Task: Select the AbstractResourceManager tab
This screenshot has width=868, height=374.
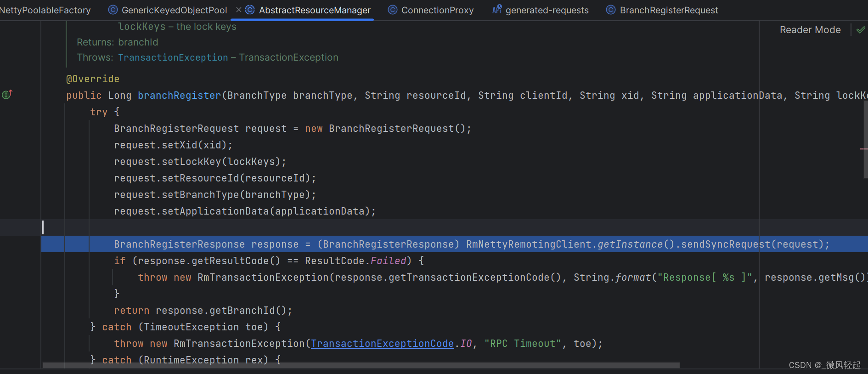Action: 315,10
